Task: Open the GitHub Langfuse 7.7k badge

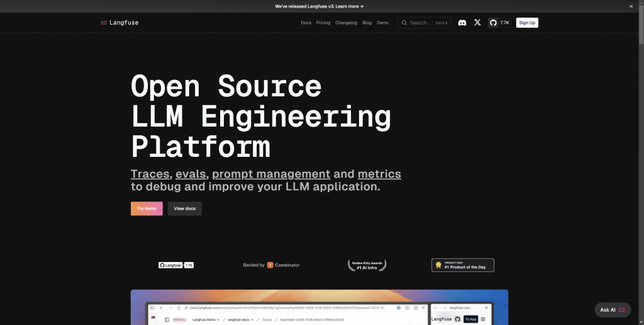Action: 176,265
